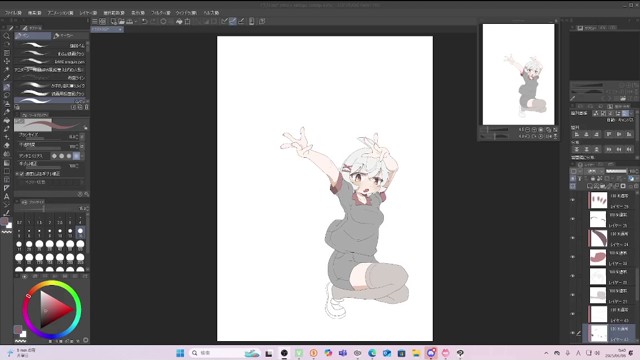Open File Explorer from the taskbar

(x=416, y=353)
